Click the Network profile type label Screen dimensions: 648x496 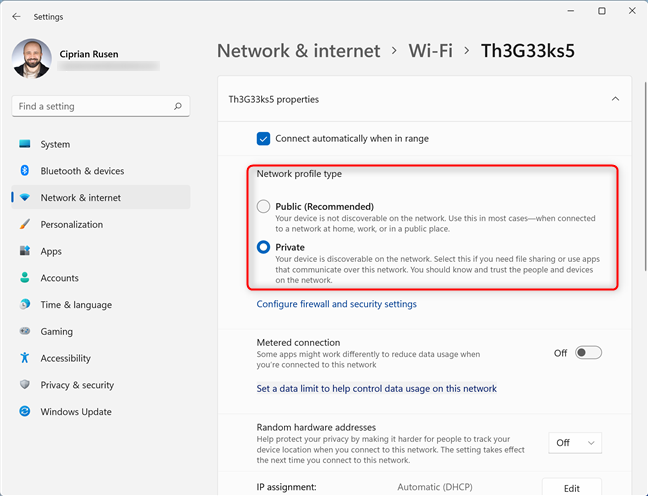point(299,174)
